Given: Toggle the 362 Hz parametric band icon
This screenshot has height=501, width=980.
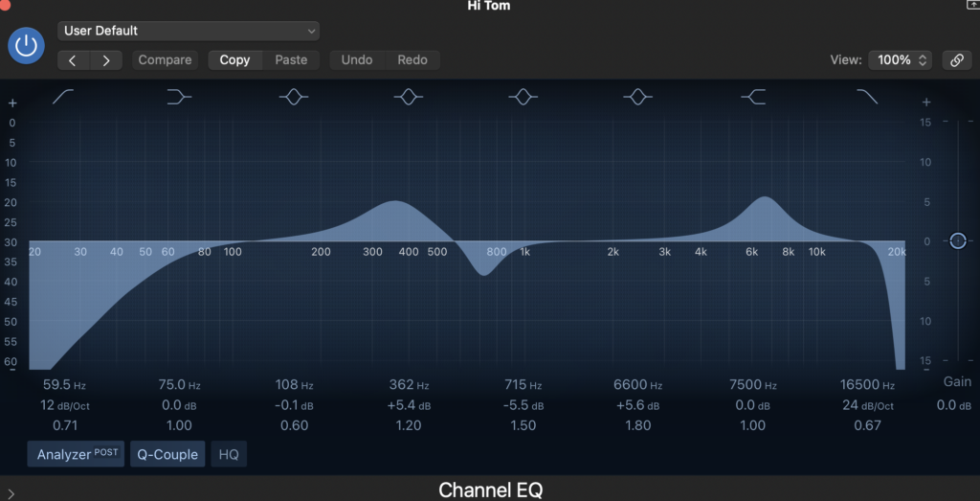Looking at the screenshot, I should point(409,97).
